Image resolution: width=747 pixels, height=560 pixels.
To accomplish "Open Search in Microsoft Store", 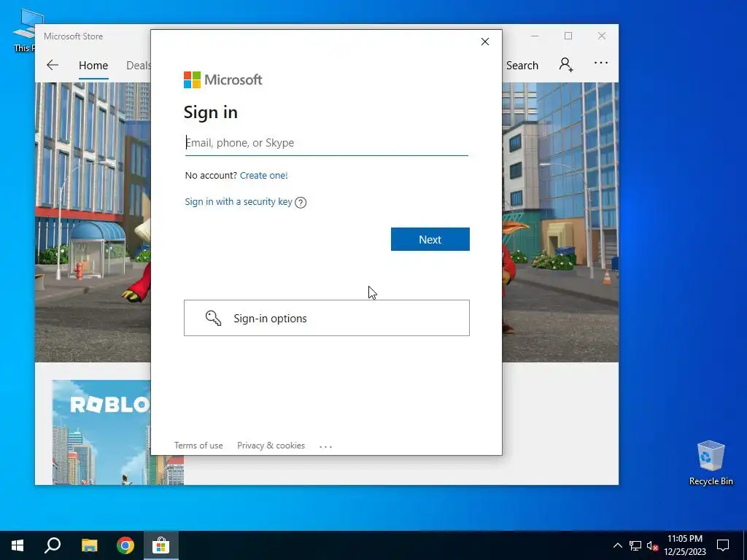I will coord(522,65).
